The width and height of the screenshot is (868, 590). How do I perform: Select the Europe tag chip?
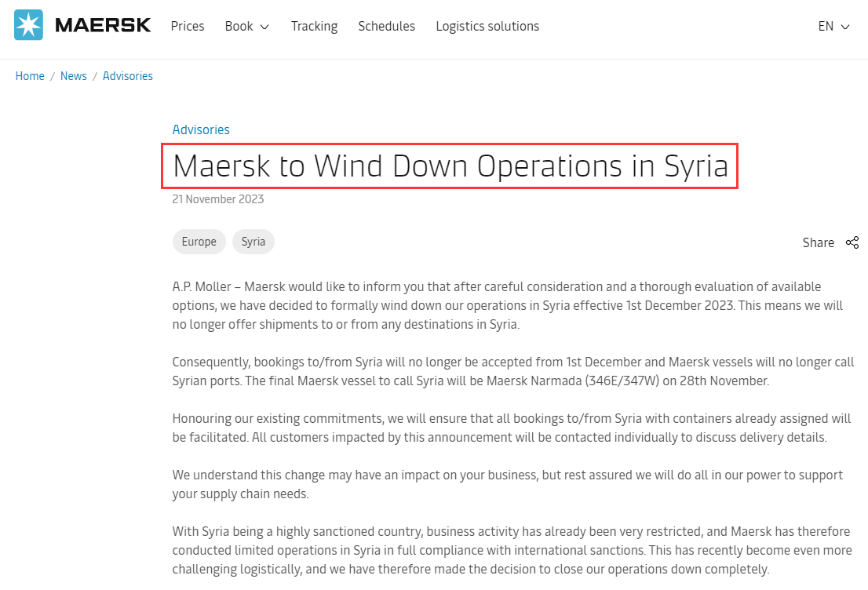pyautogui.click(x=199, y=242)
